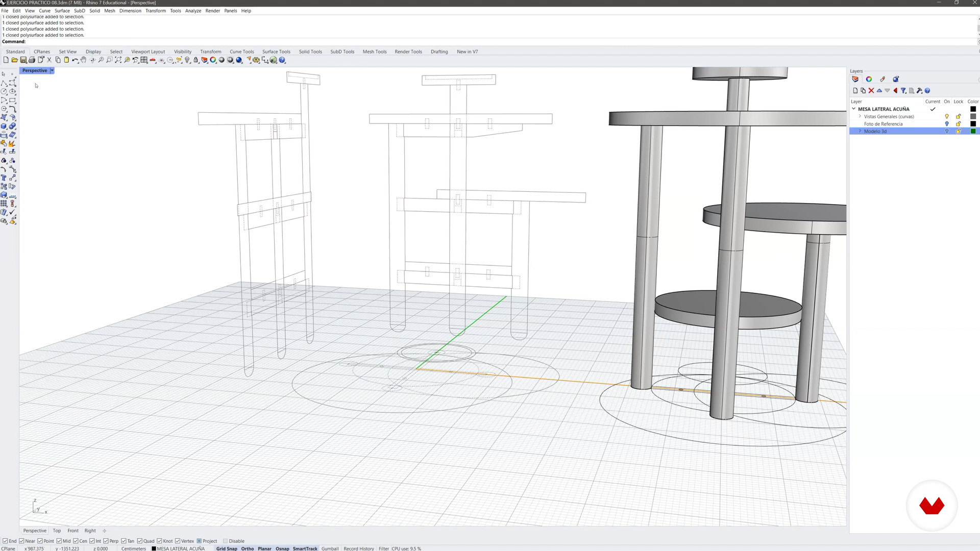Click the blue Render sphere icon
The height and width of the screenshot is (551, 980).
[x=239, y=60]
